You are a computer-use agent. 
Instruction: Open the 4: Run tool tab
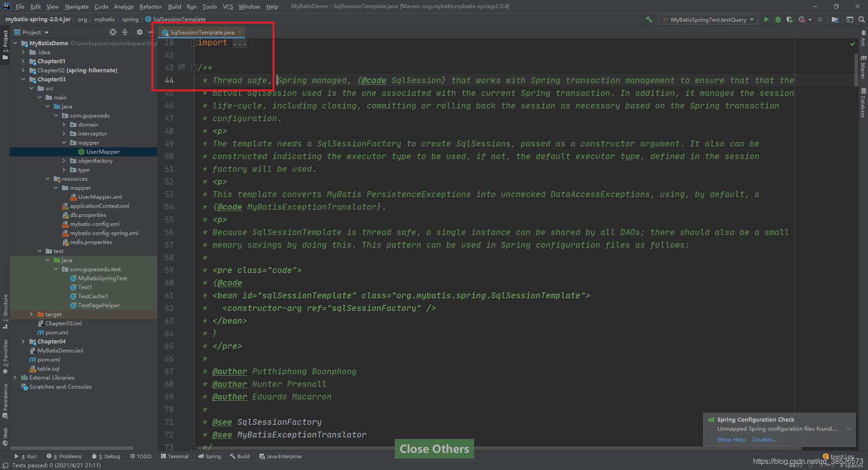click(x=25, y=456)
